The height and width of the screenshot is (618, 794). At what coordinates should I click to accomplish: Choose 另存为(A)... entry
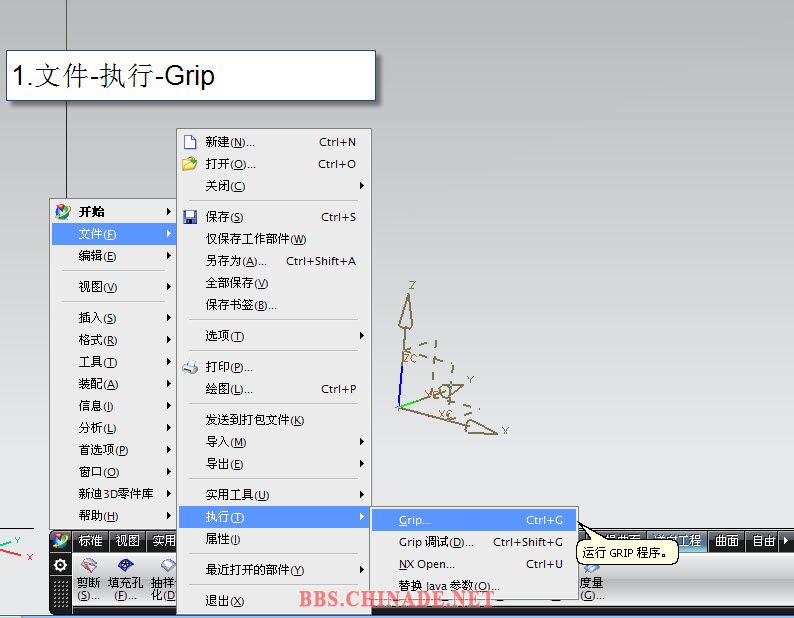(x=273, y=261)
